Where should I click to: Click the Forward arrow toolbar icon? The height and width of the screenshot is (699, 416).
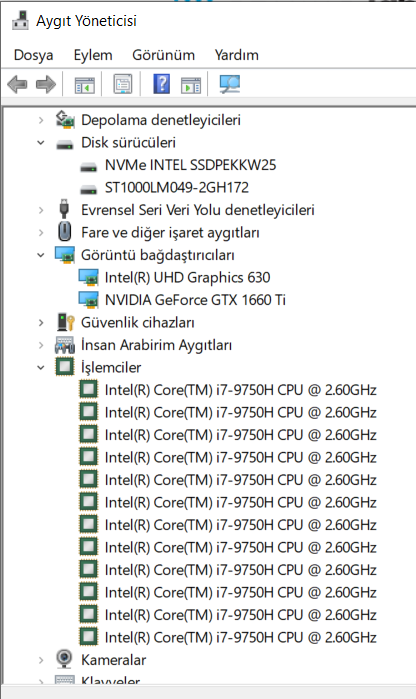pos(45,84)
